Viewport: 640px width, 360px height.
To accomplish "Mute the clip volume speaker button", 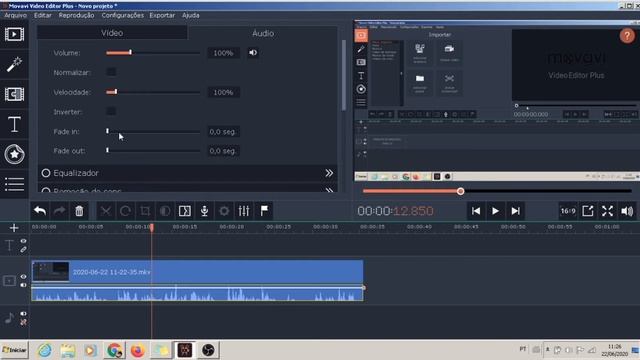I will click(x=253, y=53).
